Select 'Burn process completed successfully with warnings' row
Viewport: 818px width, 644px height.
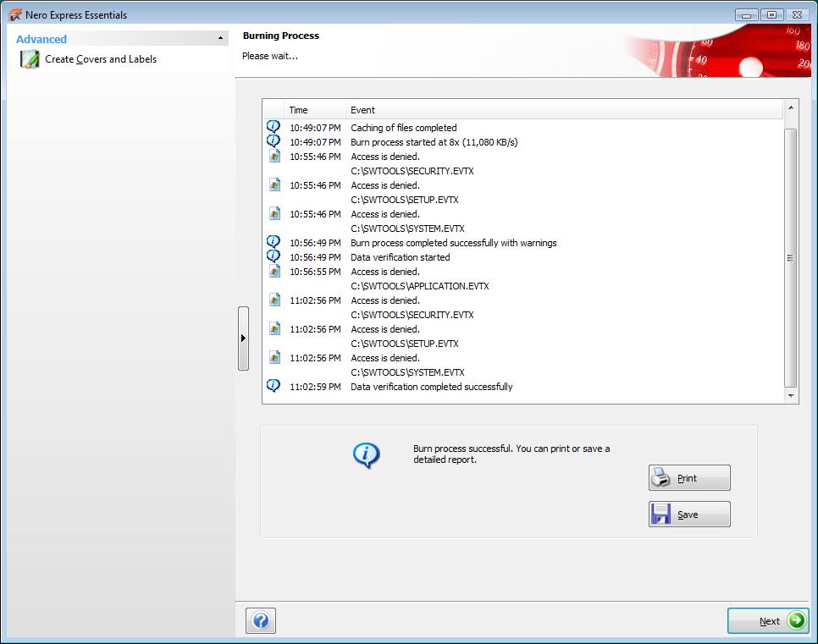click(x=453, y=243)
